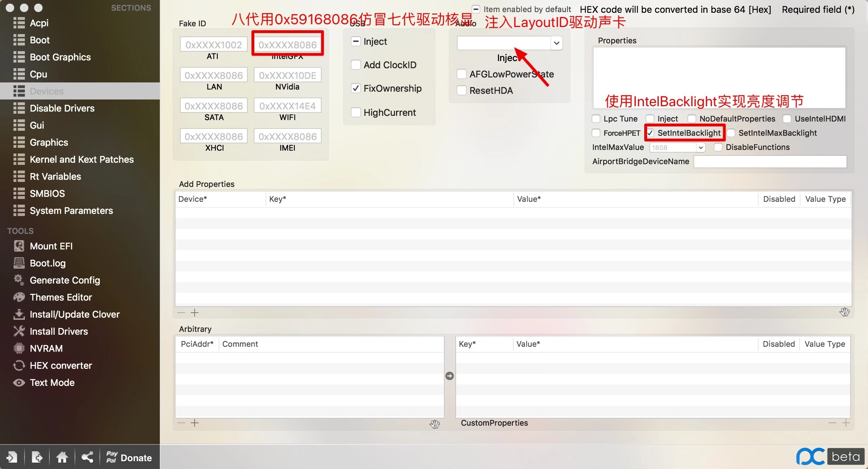This screenshot has width=868, height=469.
Task: Add a row to Arbitrary PciAddr table
Action: (x=195, y=423)
